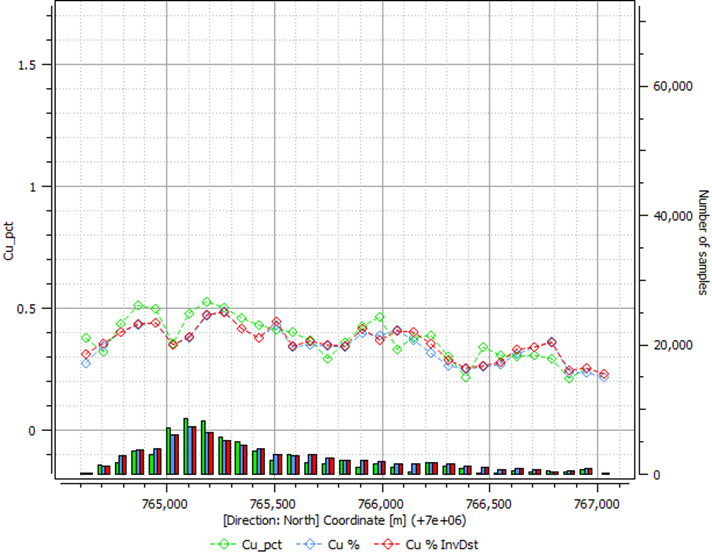Image resolution: width=712 pixels, height=555 pixels.
Task: Click the 767,000 x-axis tick label
Action: [x=597, y=504]
